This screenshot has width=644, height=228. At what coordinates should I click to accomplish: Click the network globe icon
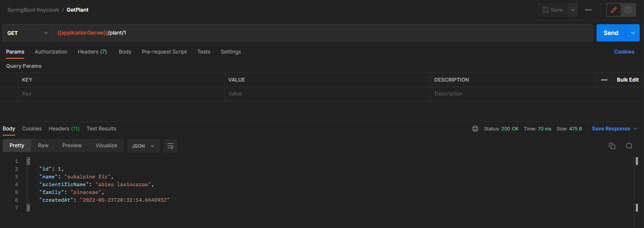point(475,129)
